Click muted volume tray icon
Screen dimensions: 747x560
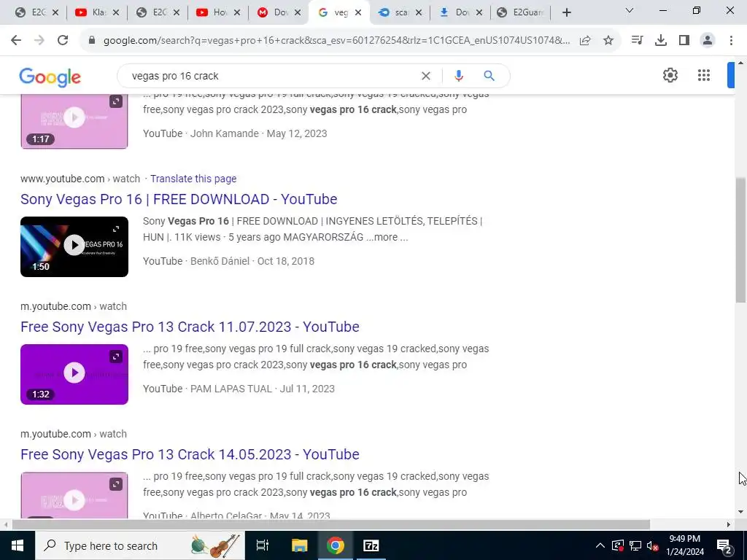(653, 545)
